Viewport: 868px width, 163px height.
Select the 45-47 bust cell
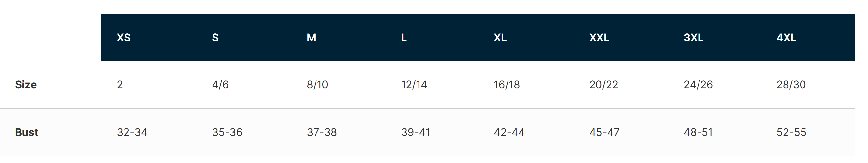(604, 132)
